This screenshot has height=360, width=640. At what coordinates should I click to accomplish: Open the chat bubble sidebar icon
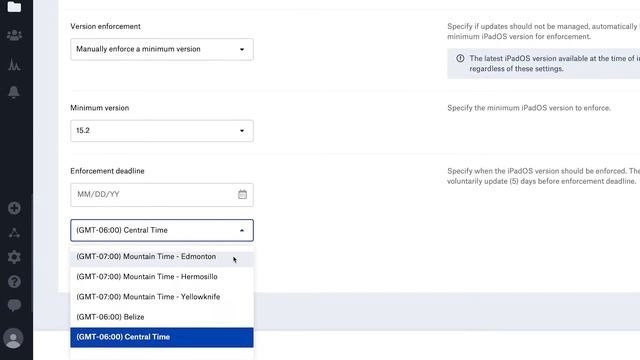[x=14, y=305]
